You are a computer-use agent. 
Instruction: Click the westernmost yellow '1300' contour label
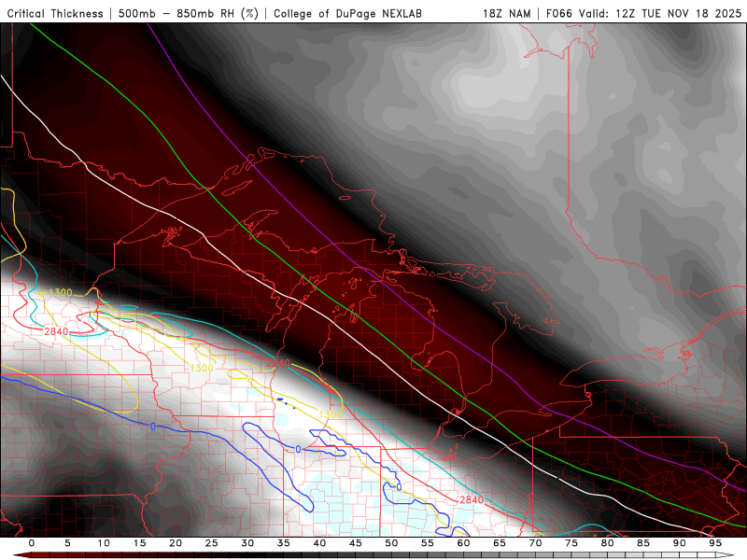click(x=61, y=293)
